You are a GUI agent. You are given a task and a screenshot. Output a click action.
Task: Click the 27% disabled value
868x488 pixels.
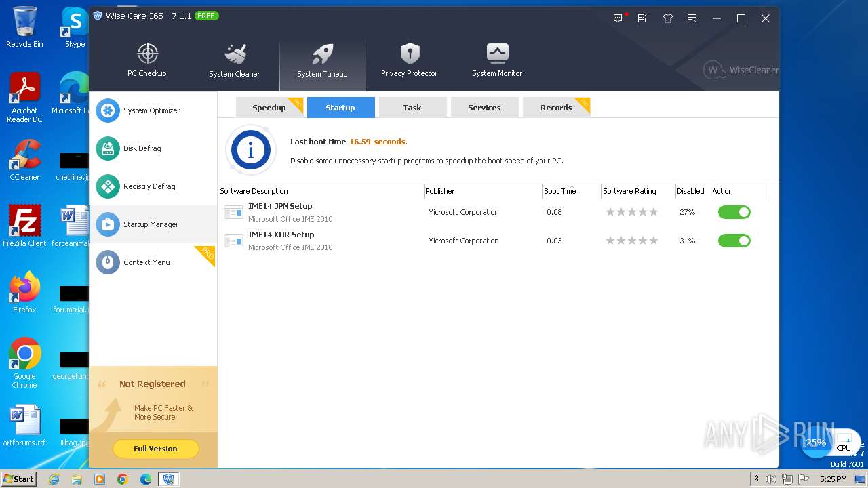(687, 212)
